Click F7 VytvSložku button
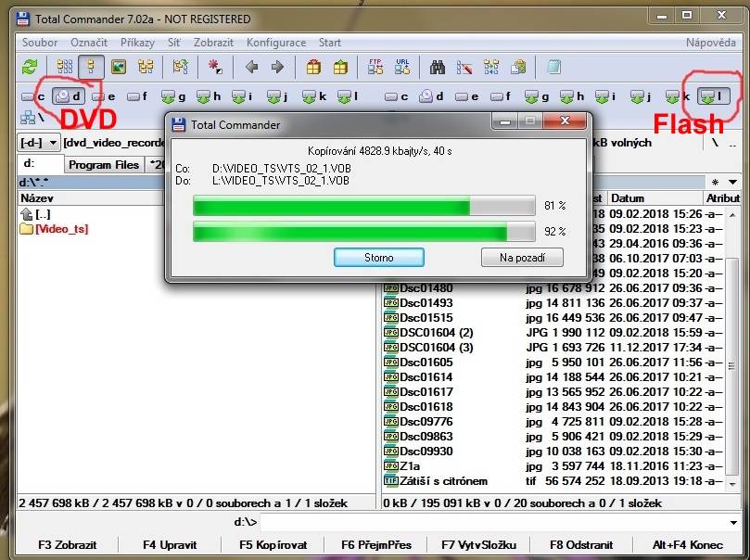Image resolution: width=750 pixels, height=560 pixels. tap(478, 545)
